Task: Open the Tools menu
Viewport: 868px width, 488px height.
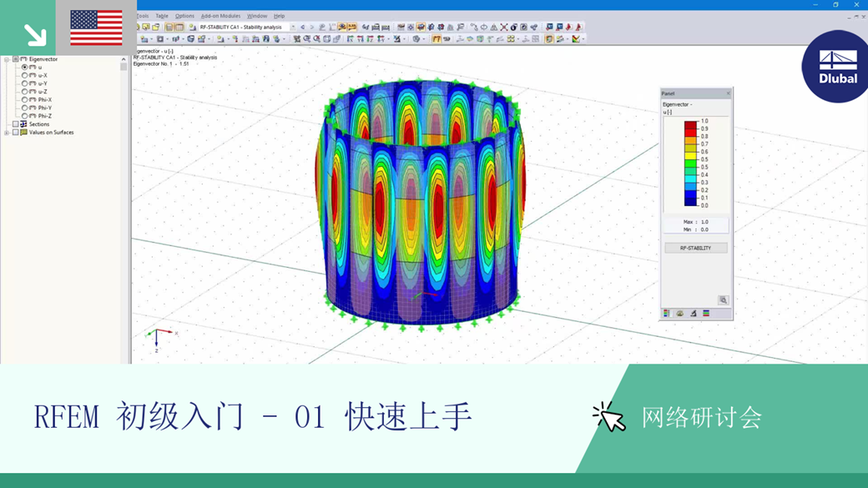Action: (x=142, y=16)
